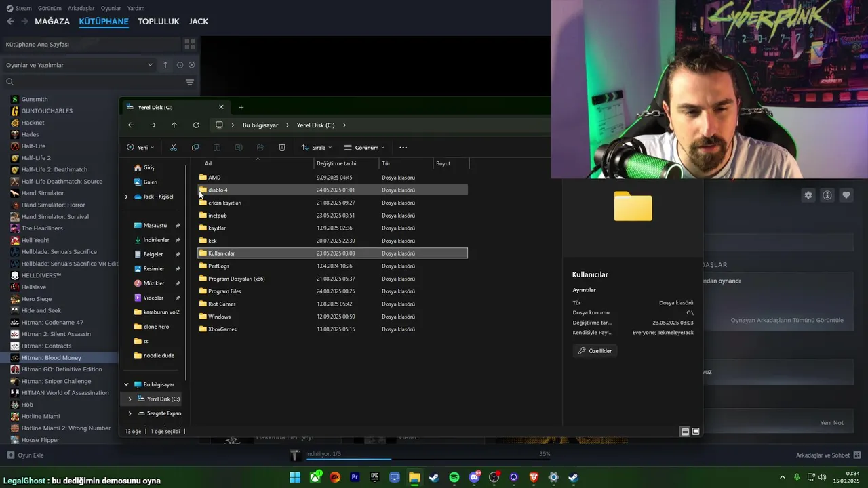Viewport: 868px width, 488px height.
Task: Add a new Explorer tab with plus icon
Action: [241, 107]
